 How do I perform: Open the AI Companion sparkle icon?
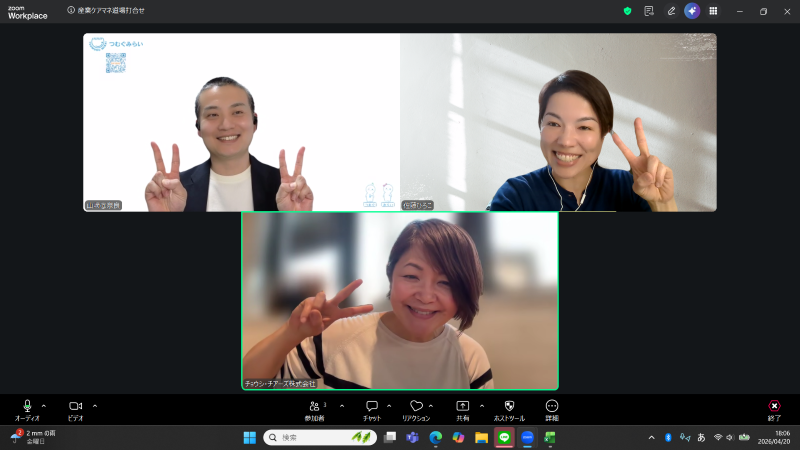(692, 11)
